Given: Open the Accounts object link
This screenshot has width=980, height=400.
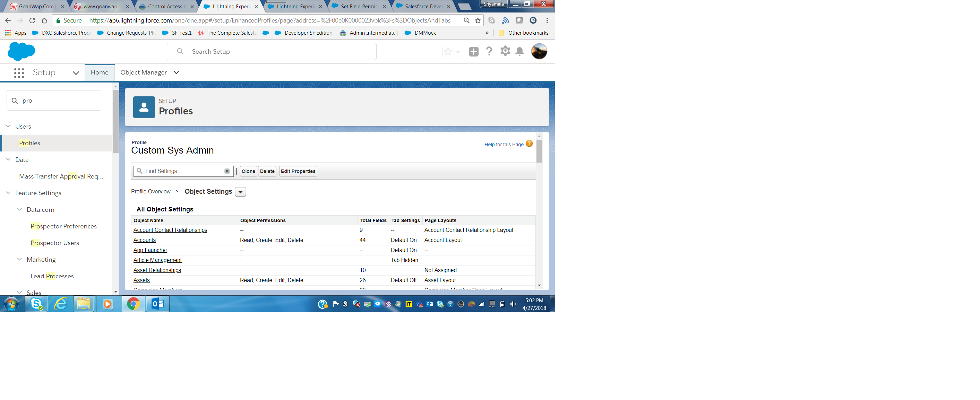Looking at the screenshot, I should [x=144, y=240].
